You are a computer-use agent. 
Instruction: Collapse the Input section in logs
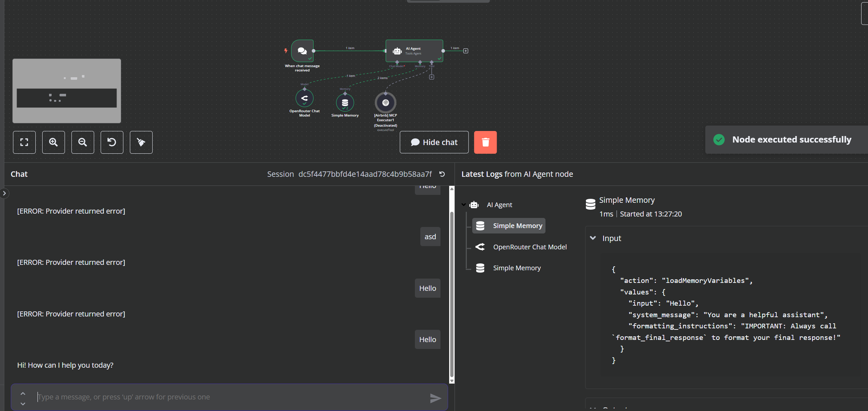593,238
